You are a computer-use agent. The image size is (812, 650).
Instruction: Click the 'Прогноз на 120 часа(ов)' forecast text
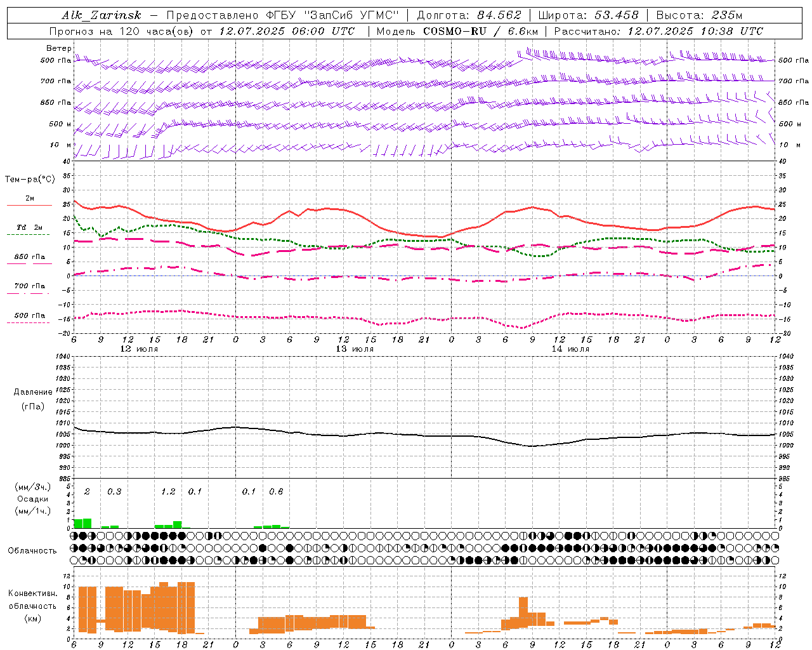[x=122, y=31]
